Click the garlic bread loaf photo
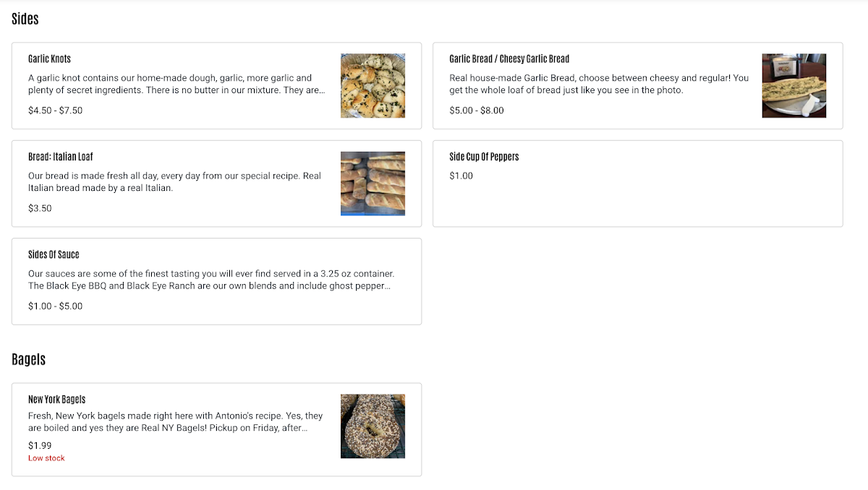The image size is (868, 490). pyautogui.click(x=793, y=85)
